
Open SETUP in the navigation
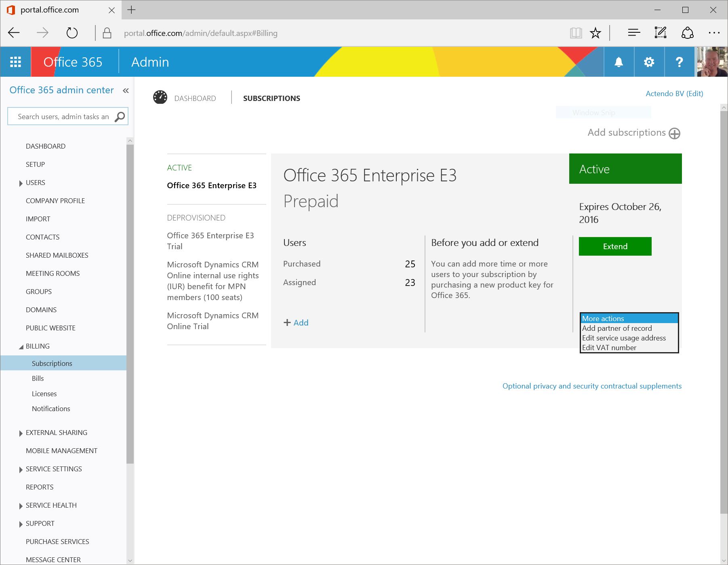coord(35,164)
